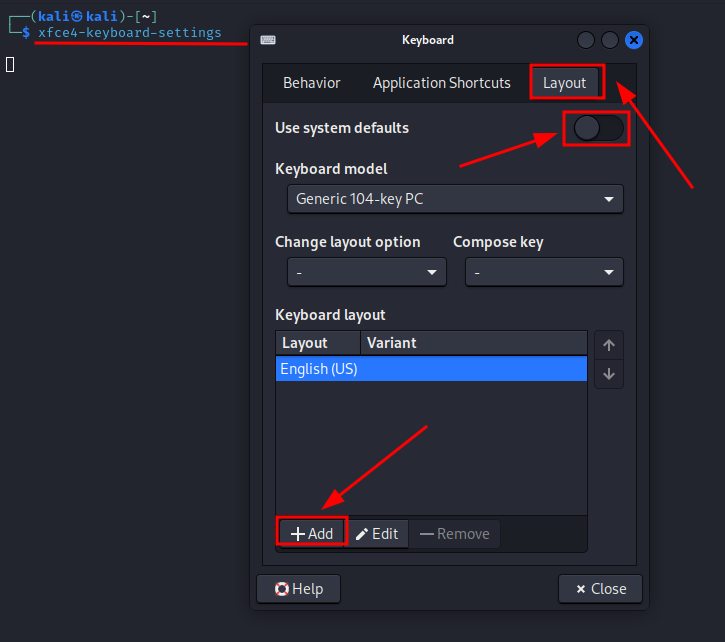
Task: Click the keyboard icon in the title bar
Action: pos(268,40)
